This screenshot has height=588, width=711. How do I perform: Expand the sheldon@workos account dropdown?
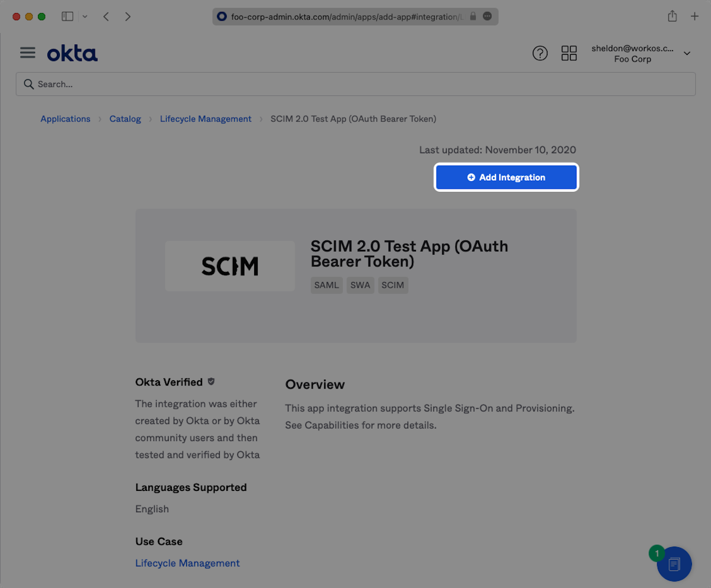687,53
